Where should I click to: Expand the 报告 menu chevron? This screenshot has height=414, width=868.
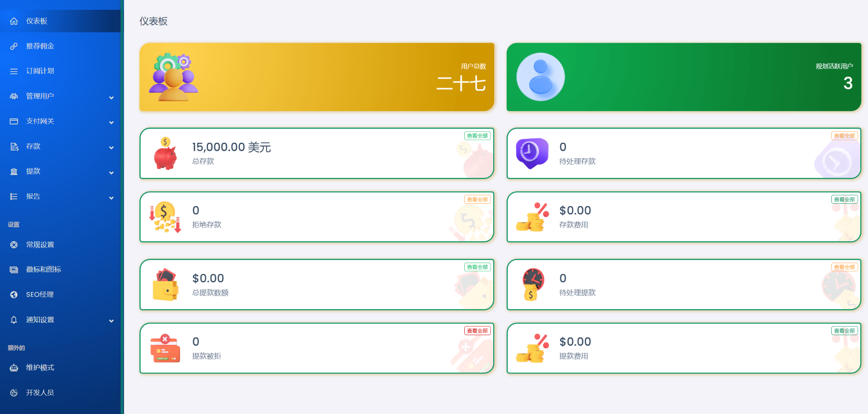point(111,198)
